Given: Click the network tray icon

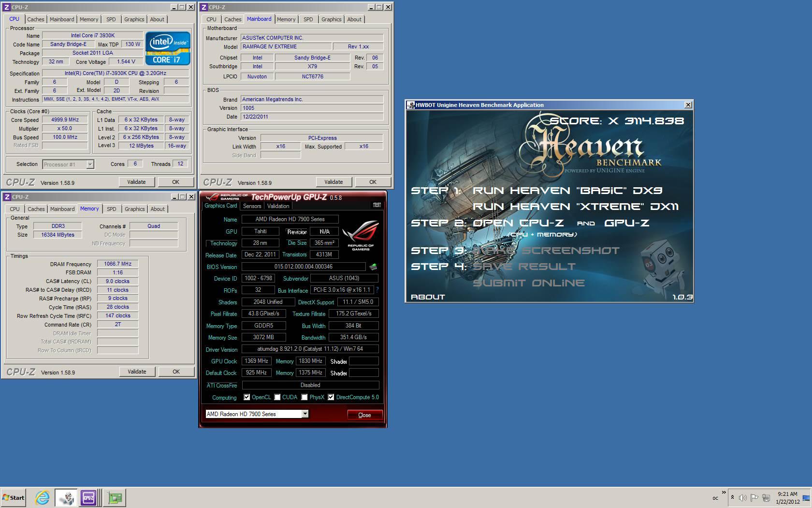Looking at the screenshot, I should [x=766, y=497].
